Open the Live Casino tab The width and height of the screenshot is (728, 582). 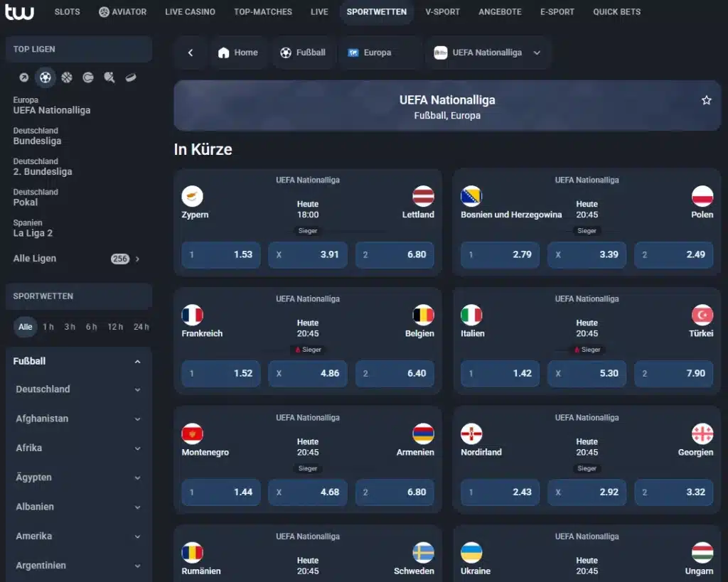190,11
